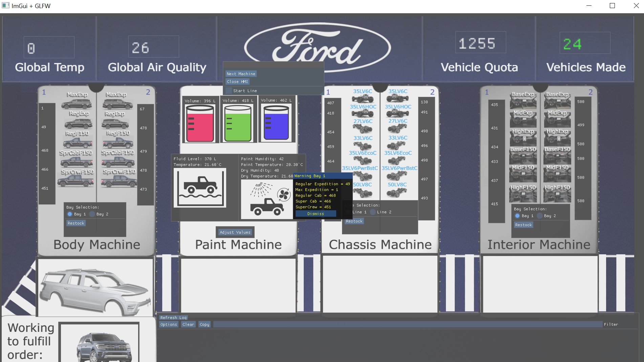Select the BaseExp steering wheel icon in Interior Machine
This screenshot has height=362, width=644.
click(523, 102)
